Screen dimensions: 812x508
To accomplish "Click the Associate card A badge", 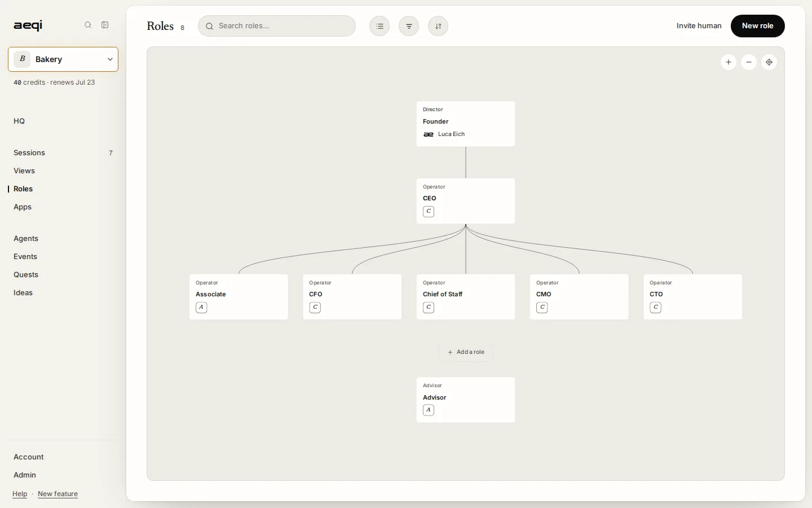I will click(201, 308).
